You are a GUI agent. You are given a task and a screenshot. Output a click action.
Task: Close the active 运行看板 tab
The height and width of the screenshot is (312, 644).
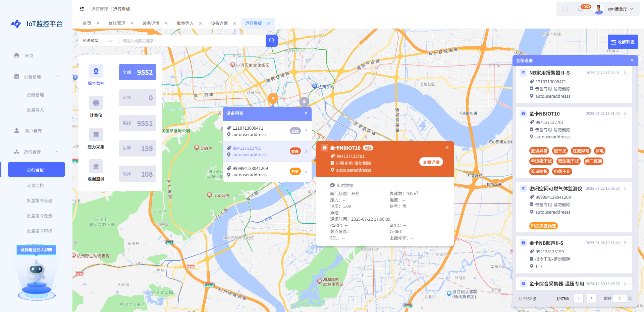click(x=269, y=23)
